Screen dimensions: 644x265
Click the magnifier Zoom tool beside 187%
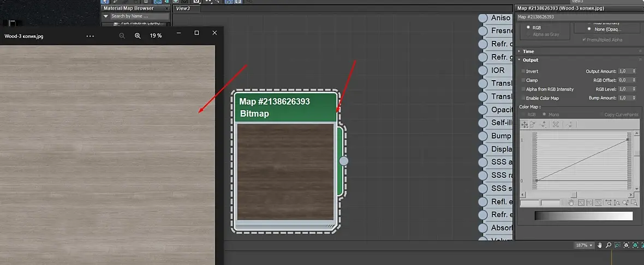click(x=609, y=245)
